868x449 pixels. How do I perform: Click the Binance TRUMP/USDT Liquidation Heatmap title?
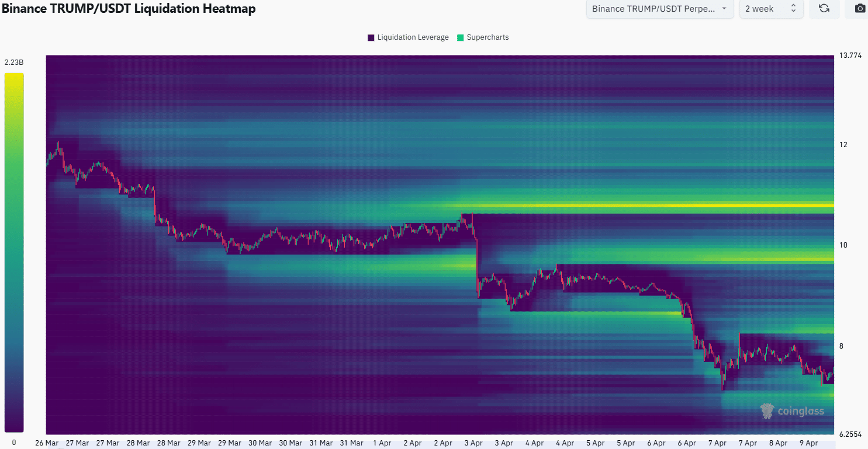(129, 9)
